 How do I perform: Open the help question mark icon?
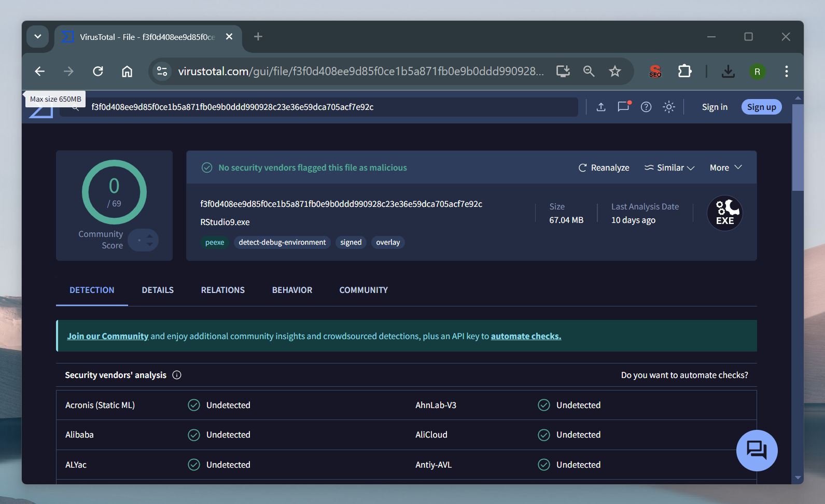[x=646, y=107]
